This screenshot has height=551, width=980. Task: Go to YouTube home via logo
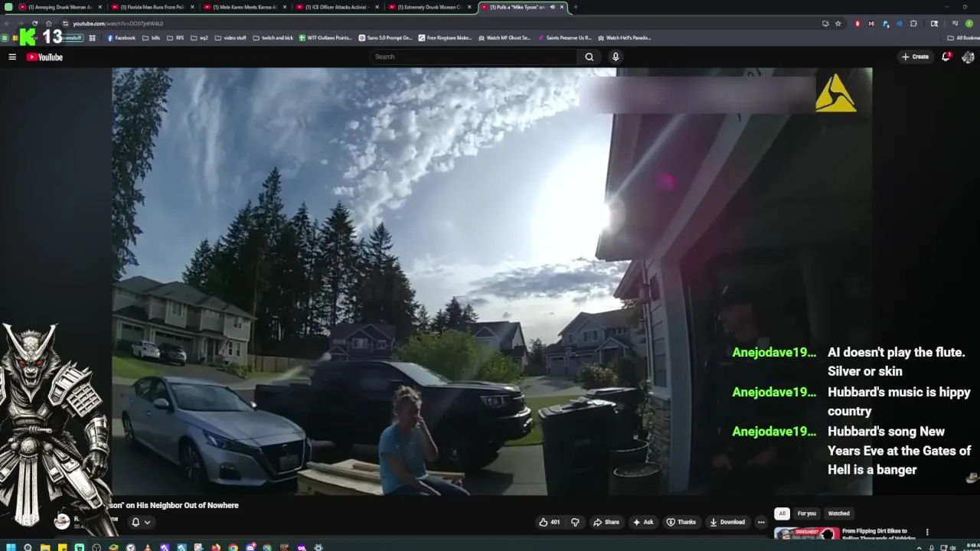pos(44,57)
